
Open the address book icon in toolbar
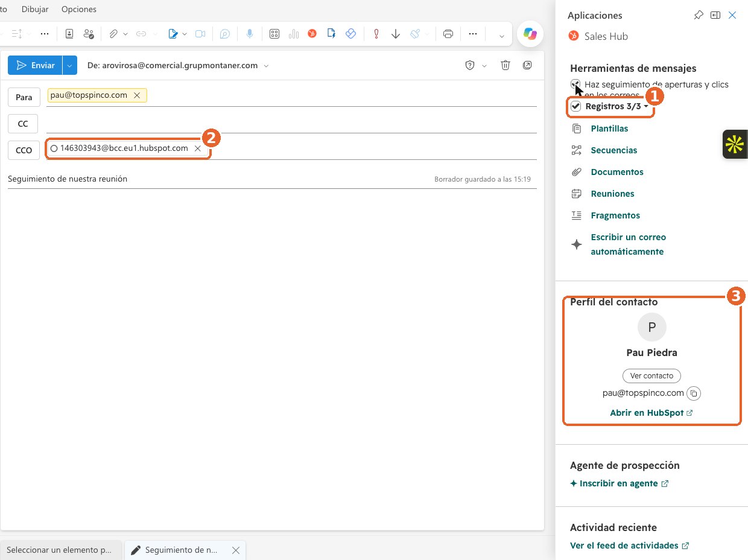pyautogui.click(x=69, y=34)
